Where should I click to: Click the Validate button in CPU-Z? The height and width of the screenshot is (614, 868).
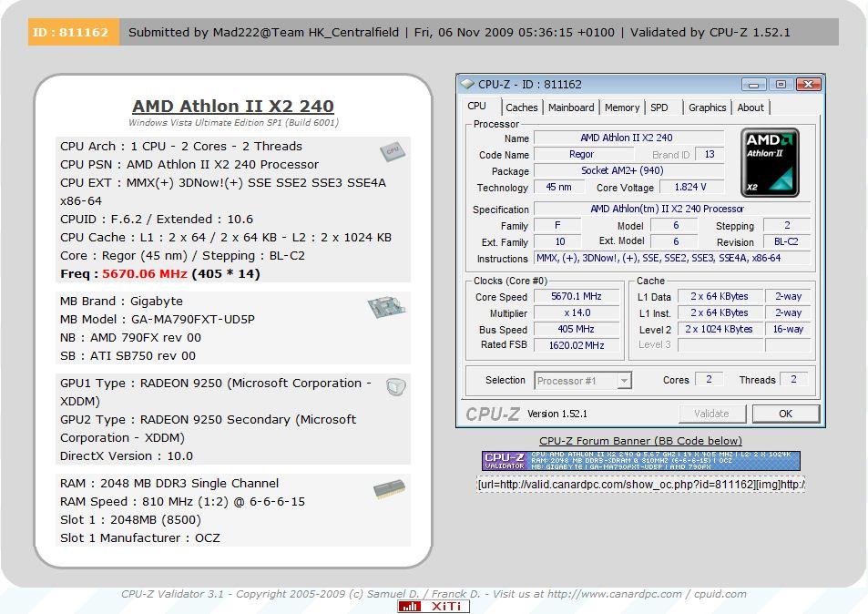pyautogui.click(x=712, y=414)
